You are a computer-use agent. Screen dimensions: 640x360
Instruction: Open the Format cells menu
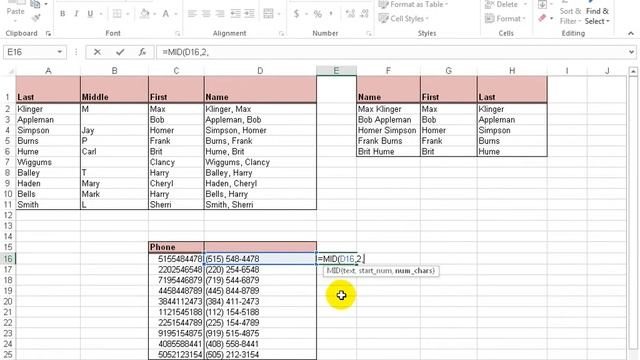point(505,18)
